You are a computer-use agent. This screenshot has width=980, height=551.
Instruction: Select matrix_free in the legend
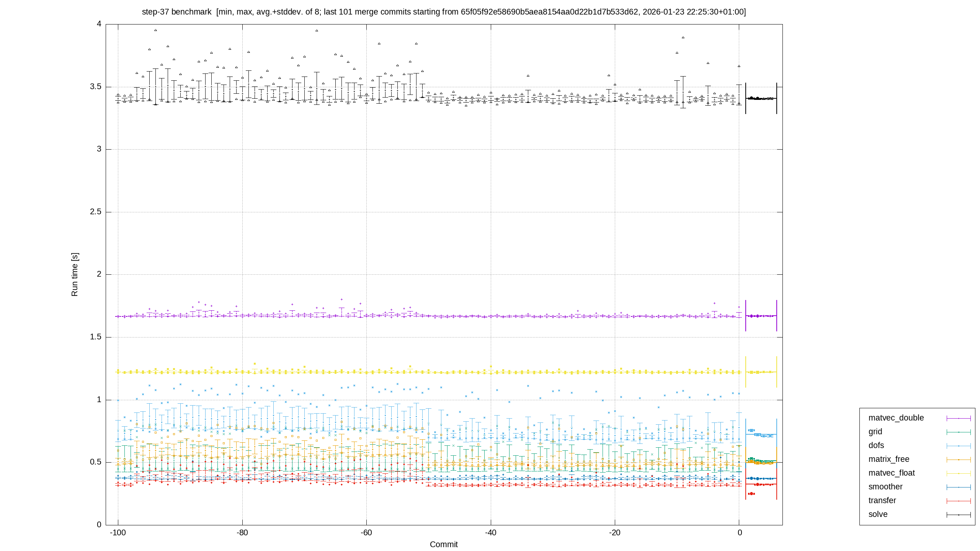889,459
